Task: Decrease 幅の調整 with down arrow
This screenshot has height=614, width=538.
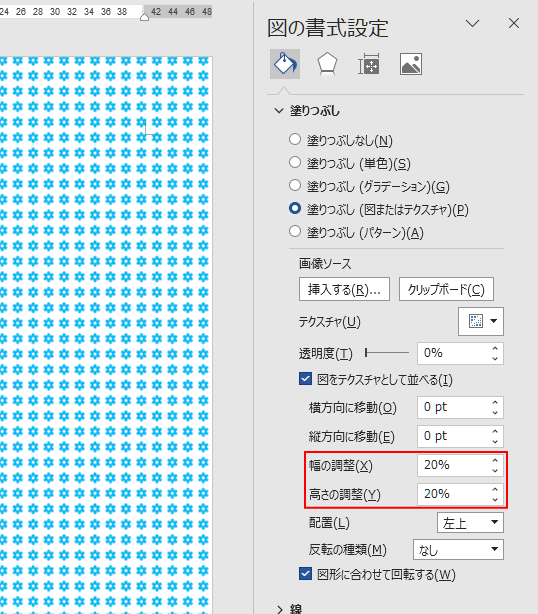Action: tap(495, 470)
